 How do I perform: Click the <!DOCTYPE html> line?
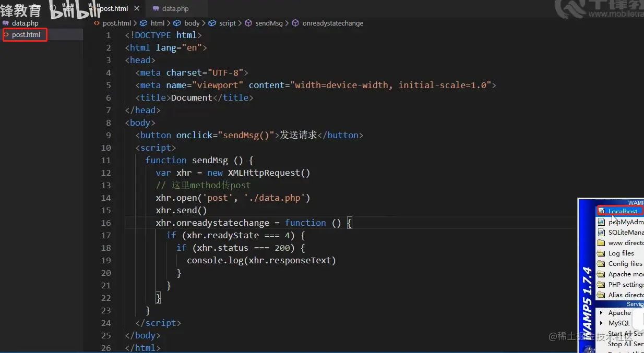tap(163, 35)
